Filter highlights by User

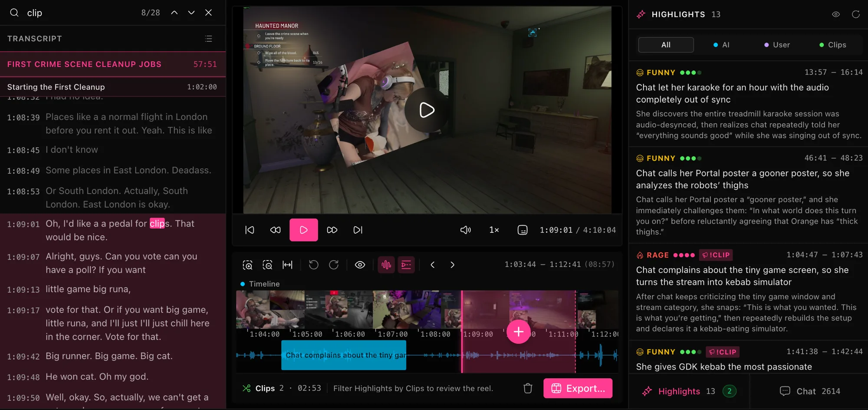click(x=777, y=45)
